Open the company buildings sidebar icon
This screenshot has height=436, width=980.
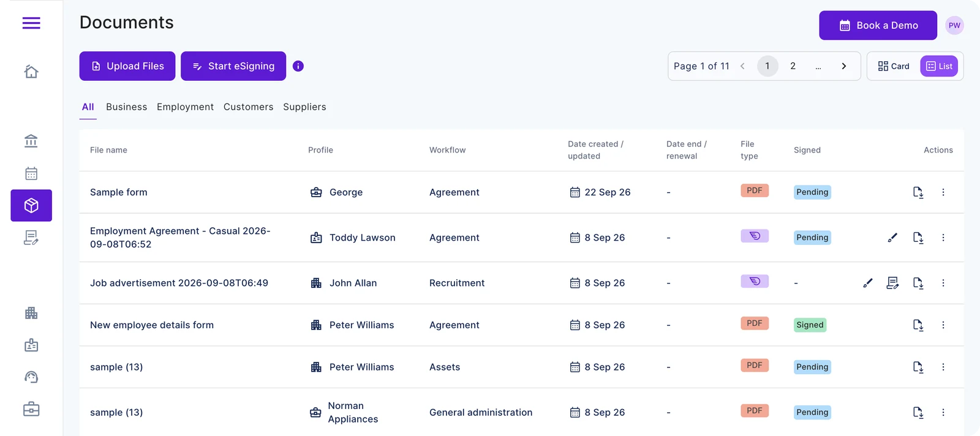point(31,314)
